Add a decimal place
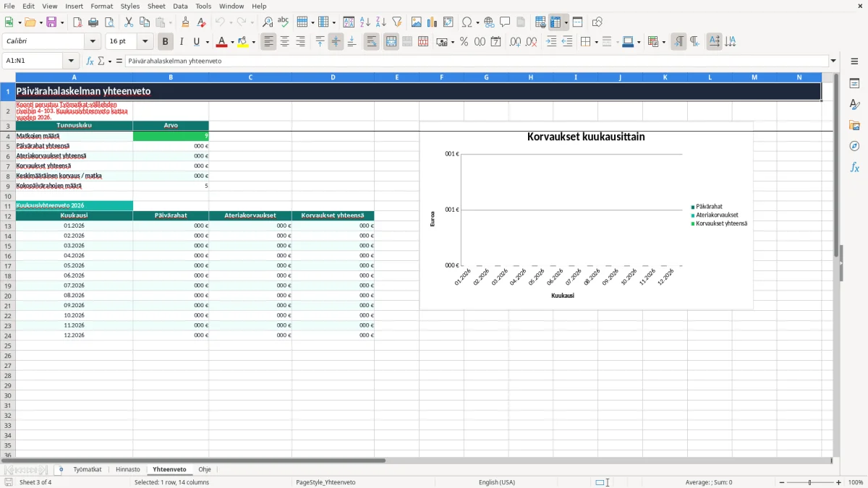This screenshot has height=488, width=868. pyautogui.click(x=515, y=42)
